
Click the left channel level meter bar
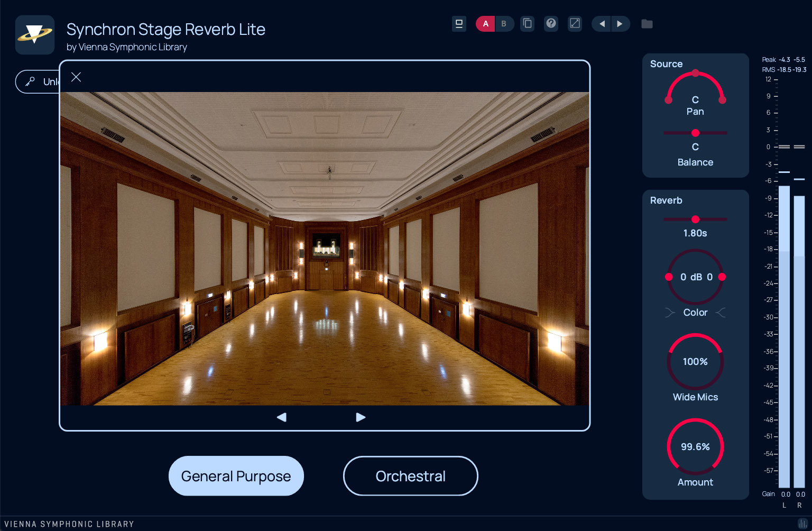point(784,336)
